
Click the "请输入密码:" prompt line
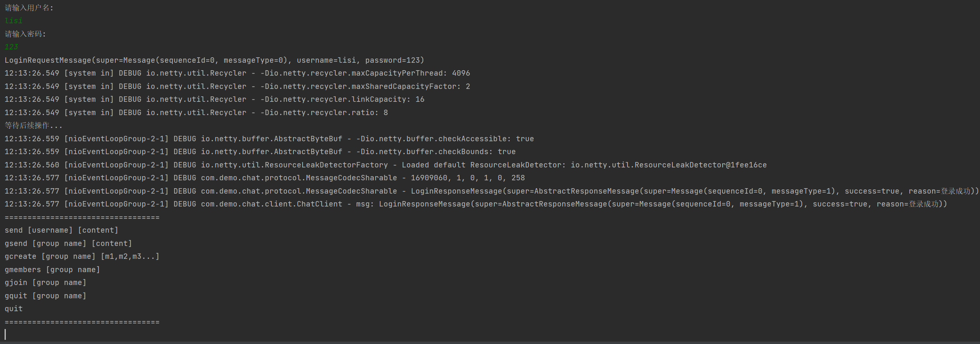click(x=25, y=34)
